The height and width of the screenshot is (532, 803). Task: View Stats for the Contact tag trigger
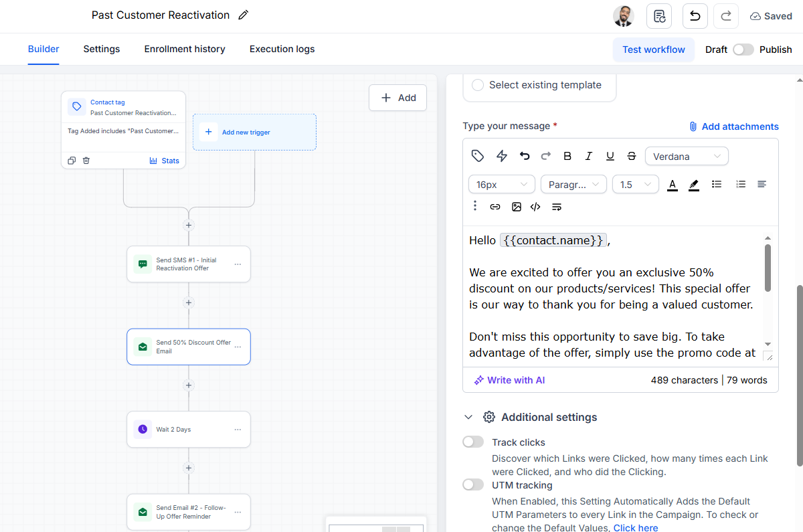(165, 161)
